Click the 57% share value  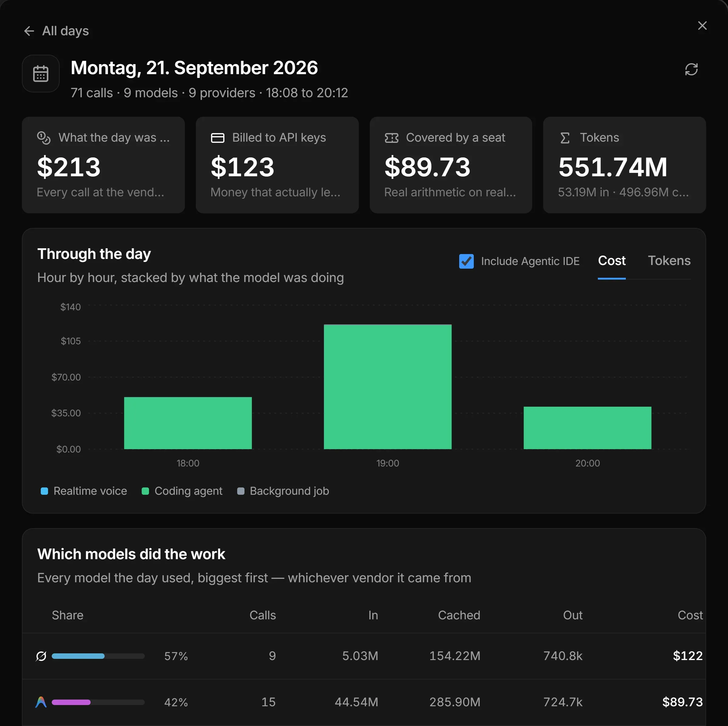[x=176, y=656]
